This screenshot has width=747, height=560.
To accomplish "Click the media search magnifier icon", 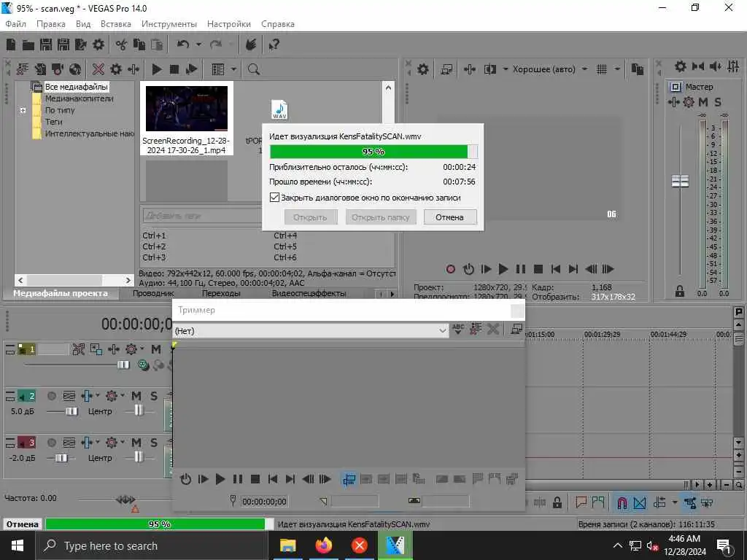I will (254, 69).
